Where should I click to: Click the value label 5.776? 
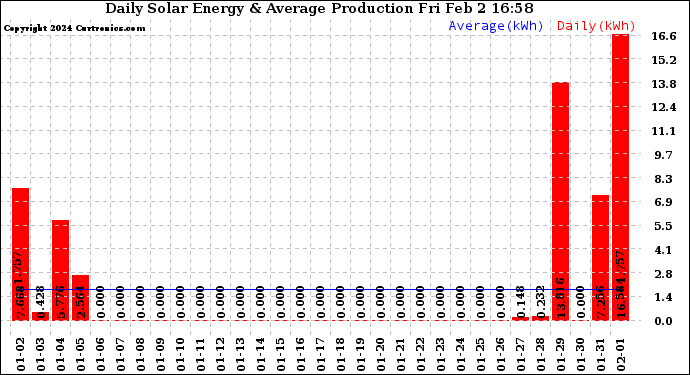(x=61, y=302)
